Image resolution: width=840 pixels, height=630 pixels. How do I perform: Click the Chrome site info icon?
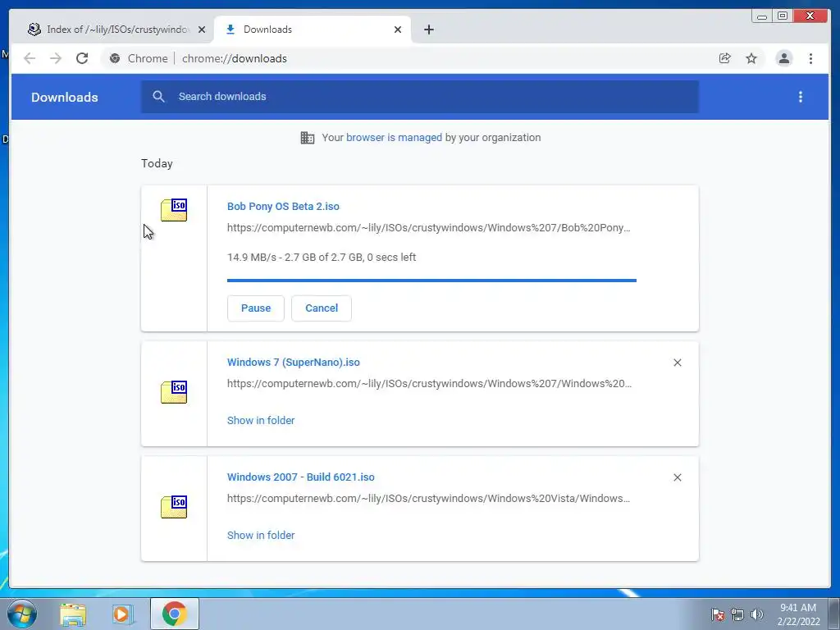[115, 58]
